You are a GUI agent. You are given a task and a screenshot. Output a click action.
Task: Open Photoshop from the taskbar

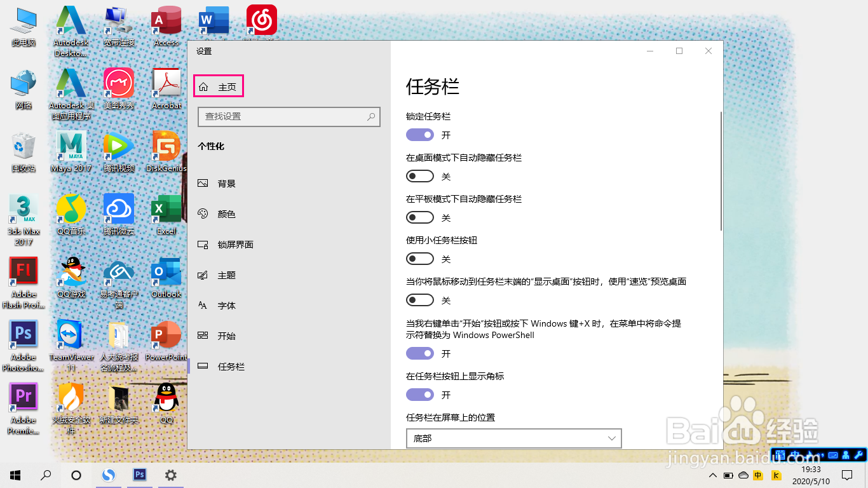140,475
